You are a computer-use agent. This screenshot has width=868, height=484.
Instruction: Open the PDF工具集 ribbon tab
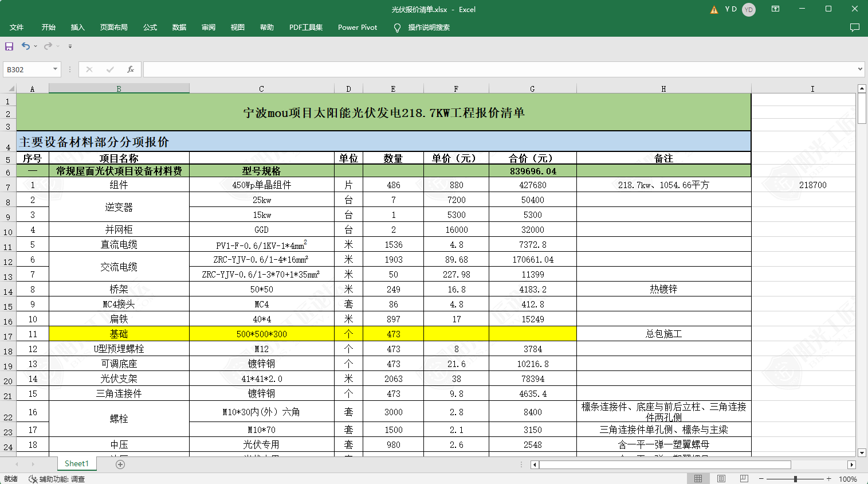click(306, 28)
